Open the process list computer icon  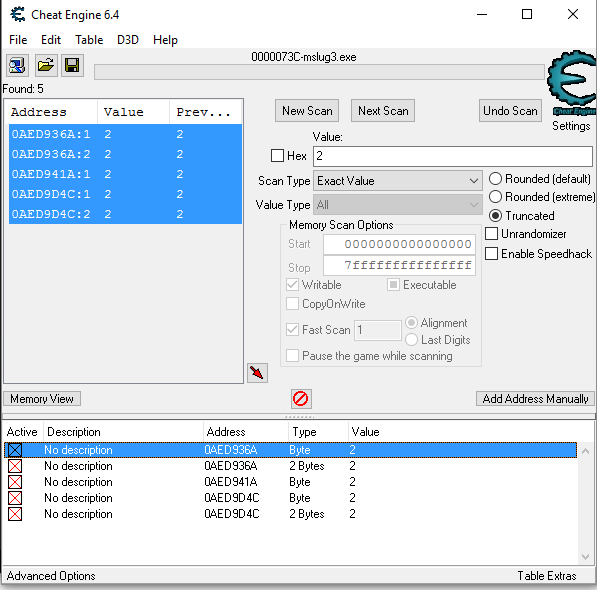click(17, 65)
